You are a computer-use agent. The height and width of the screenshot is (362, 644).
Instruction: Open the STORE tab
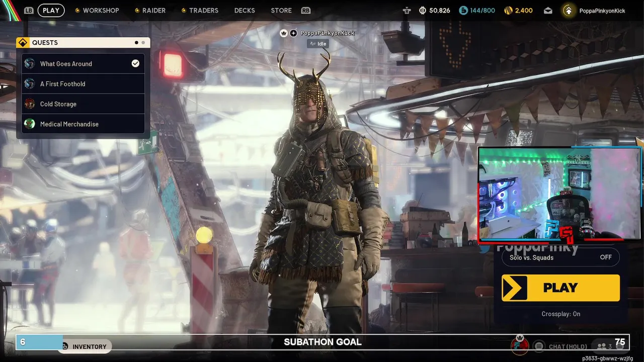coord(281,10)
